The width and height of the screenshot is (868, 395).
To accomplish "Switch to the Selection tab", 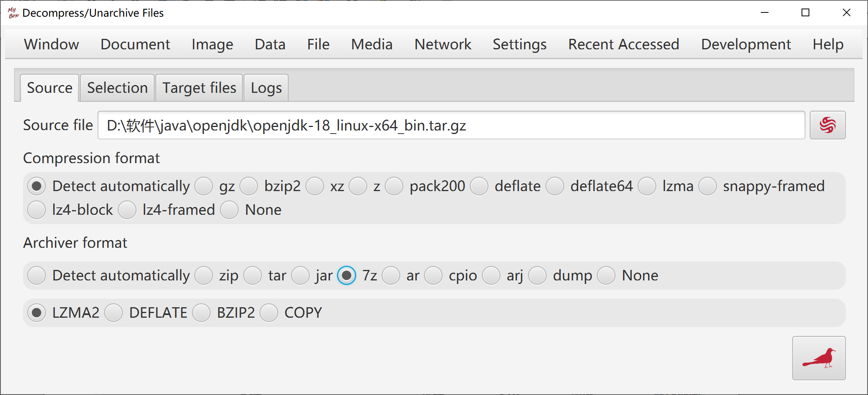I will point(117,88).
